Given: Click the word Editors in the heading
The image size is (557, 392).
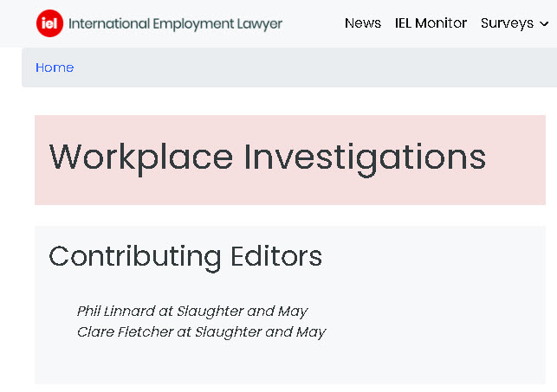Looking at the screenshot, I should [276, 256].
